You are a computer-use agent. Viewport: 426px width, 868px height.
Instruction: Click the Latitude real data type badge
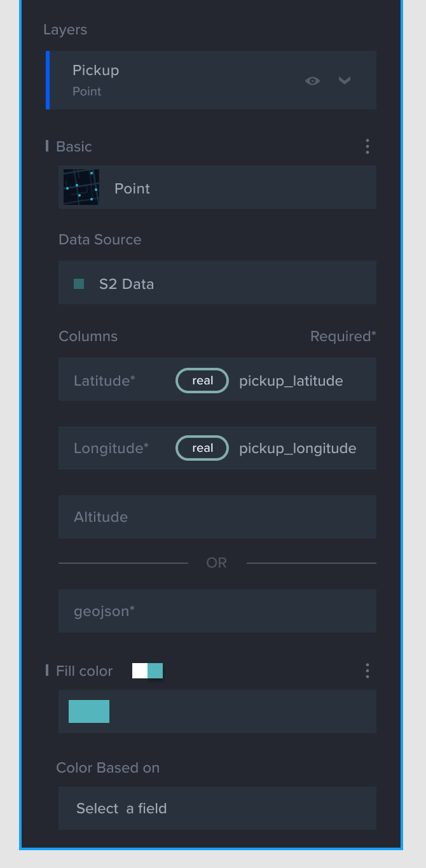coord(202,381)
